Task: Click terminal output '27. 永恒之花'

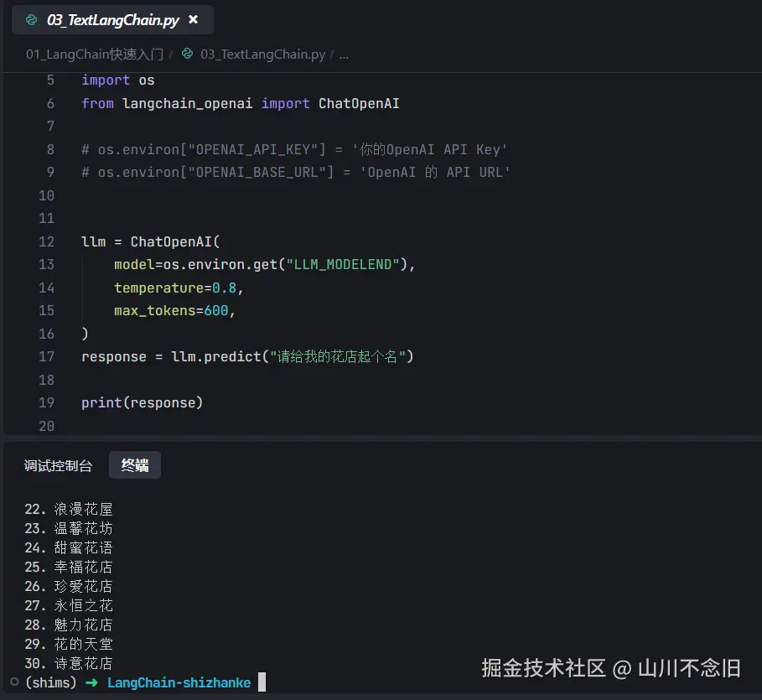Action: point(69,606)
